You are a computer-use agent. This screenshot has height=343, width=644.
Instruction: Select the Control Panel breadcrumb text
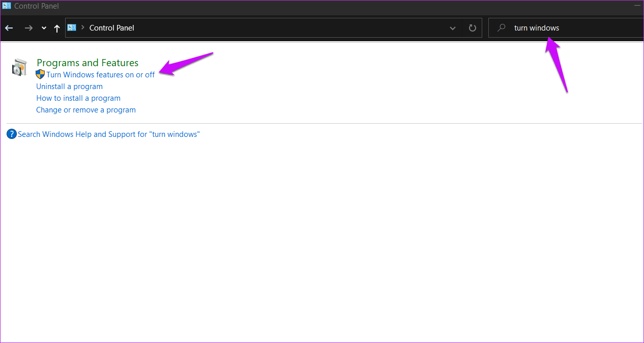pos(111,28)
